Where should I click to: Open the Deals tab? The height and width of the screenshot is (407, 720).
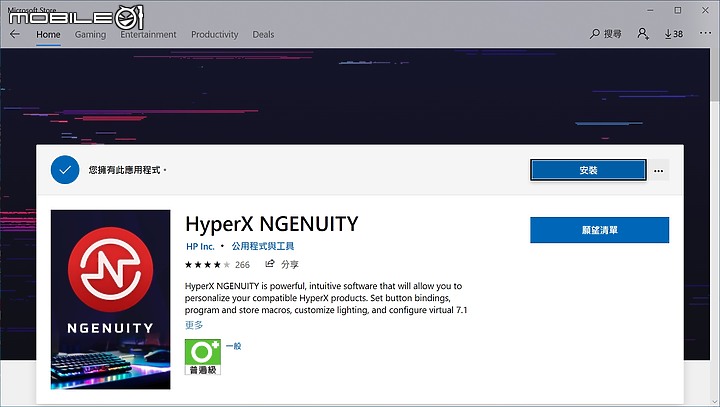click(x=263, y=34)
